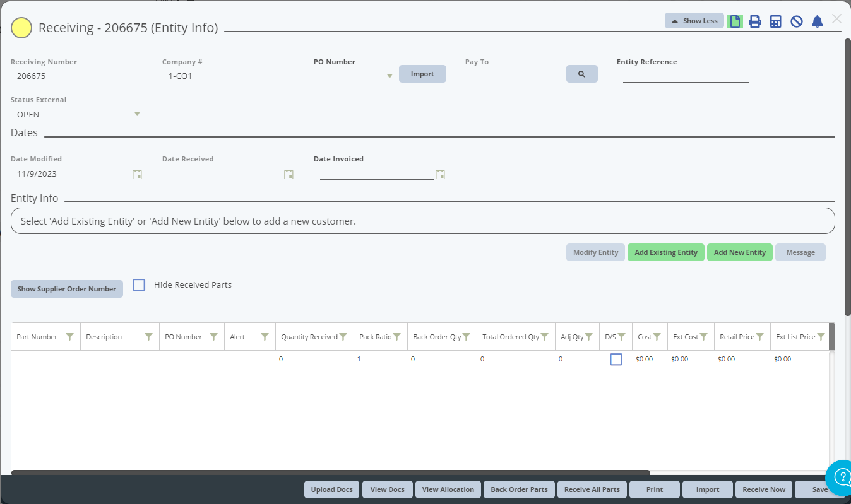The image size is (851, 504).
Task: Open the Date Modified calendar picker
Action: 137,174
